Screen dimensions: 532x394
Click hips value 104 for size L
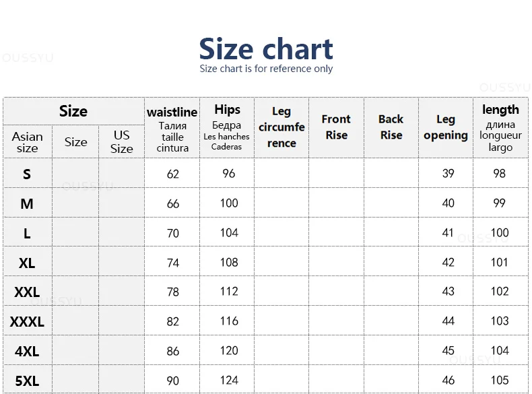[x=229, y=233]
